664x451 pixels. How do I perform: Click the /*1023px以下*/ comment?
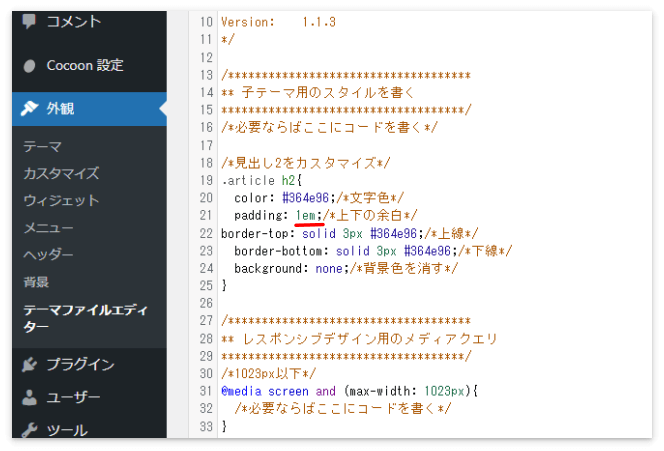click(268, 374)
